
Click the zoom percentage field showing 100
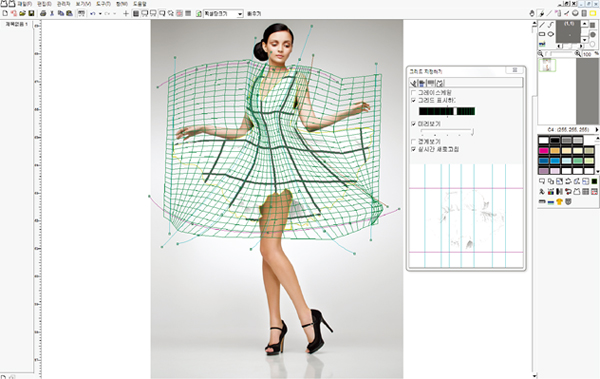pos(588,54)
